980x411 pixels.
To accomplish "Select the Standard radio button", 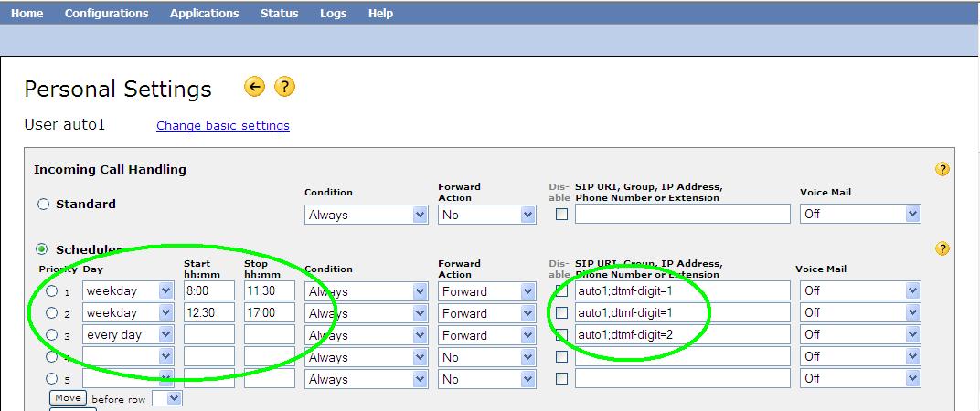I will click(43, 205).
